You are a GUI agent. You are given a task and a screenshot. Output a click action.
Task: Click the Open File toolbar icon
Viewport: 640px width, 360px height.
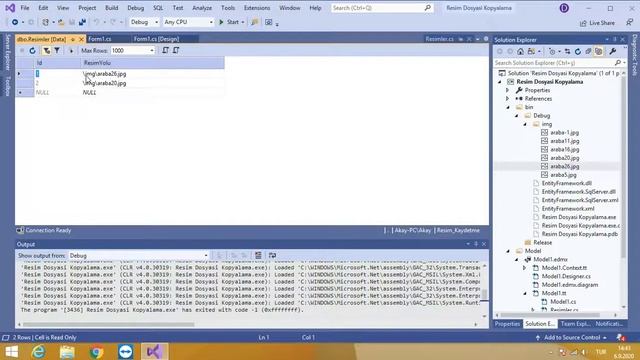[61, 22]
